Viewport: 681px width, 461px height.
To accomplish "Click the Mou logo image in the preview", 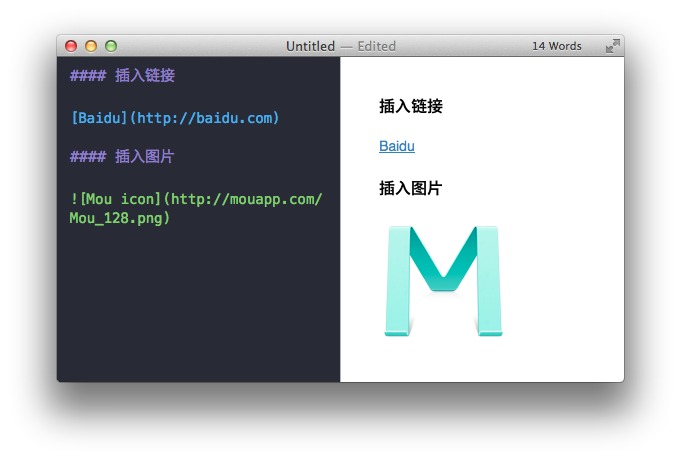I will [x=443, y=281].
